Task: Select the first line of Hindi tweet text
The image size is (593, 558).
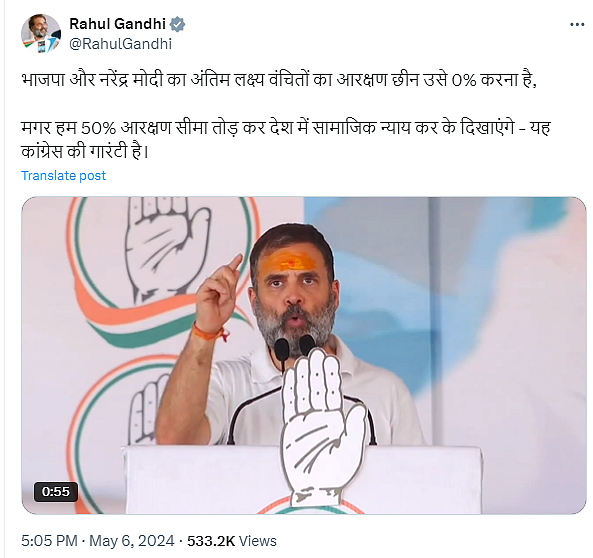Action: click(279, 80)
